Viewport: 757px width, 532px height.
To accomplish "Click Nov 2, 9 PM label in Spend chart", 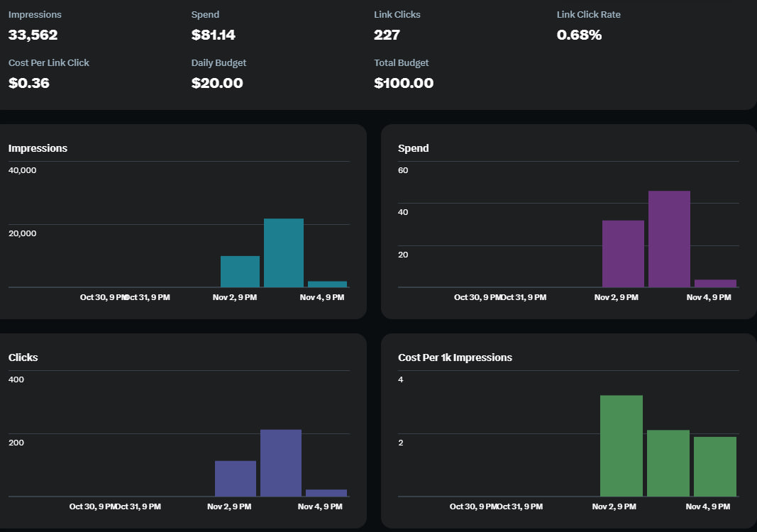I will (616, 297).
